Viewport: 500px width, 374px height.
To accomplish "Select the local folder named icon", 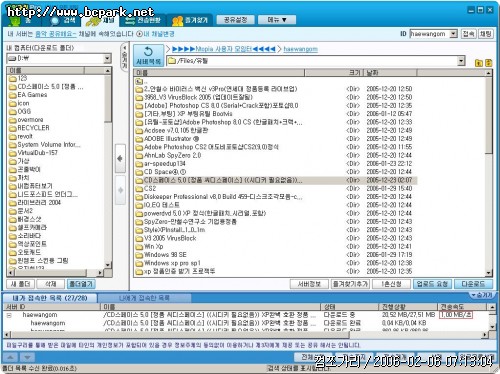I will point(19,103).
